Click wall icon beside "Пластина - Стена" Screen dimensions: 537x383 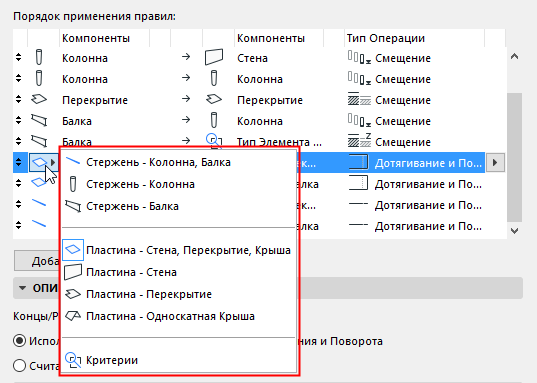pyautogui.click(x=73, y=272)
